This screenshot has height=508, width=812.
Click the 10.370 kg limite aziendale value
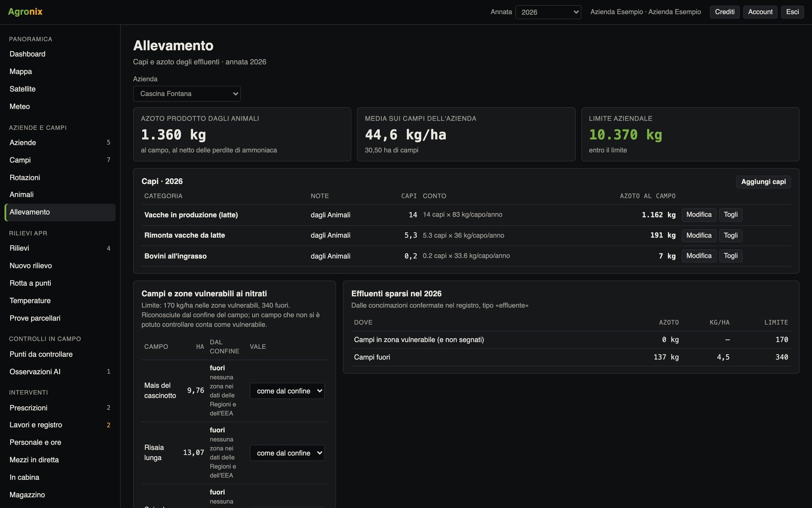coord(625,135)
